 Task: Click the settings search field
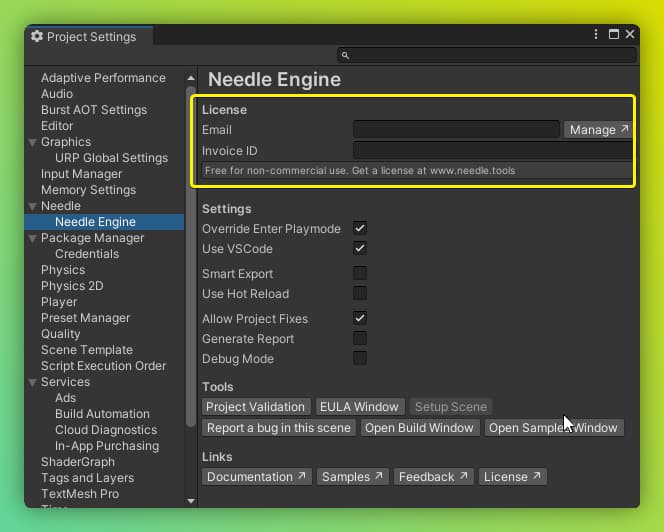coord(487,55)
